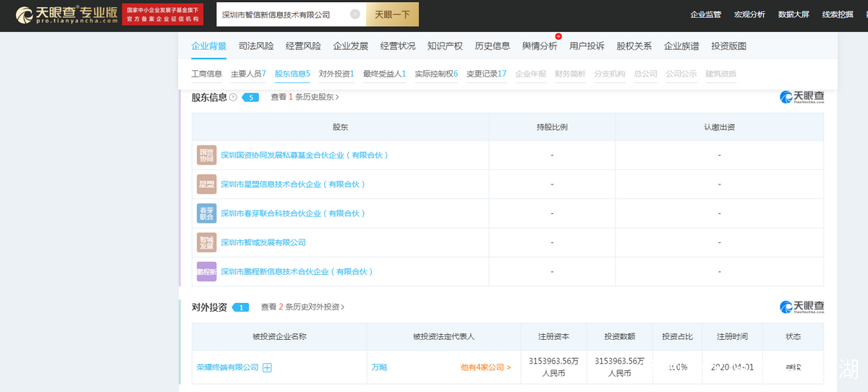
Task: Open 深圳市智城发展有限公司 shareholder link
Action: 263,242
